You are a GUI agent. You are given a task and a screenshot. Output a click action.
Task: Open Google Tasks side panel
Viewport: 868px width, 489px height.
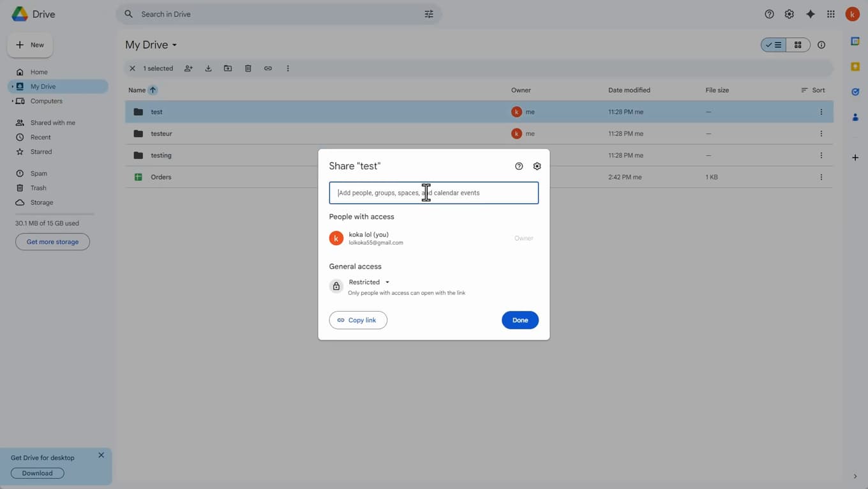(855, 92)
